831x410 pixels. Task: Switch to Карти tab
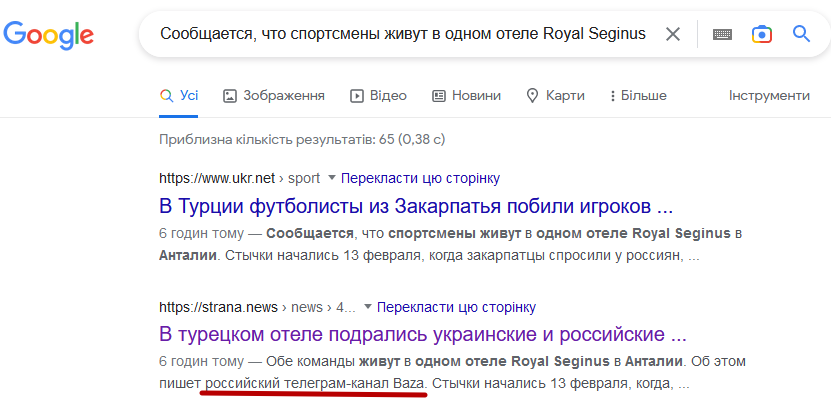[x=555, y=96]
